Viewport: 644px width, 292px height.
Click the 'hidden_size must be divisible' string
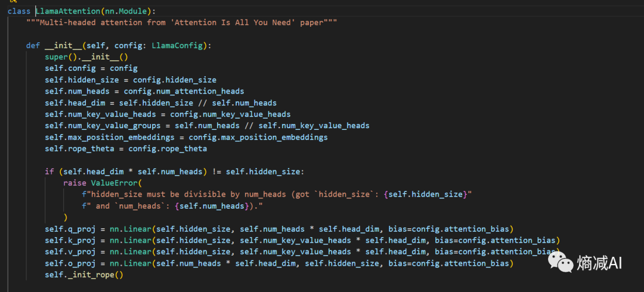tap(277, 194)
